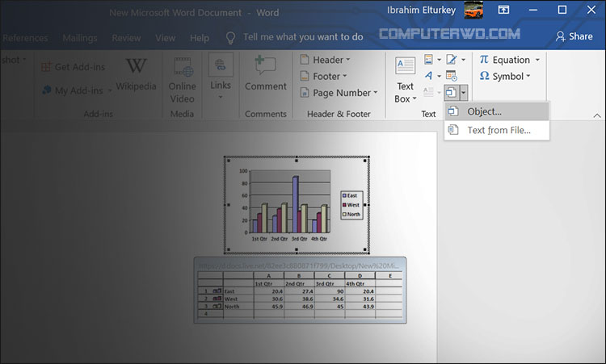Switch to the Review tab

pos(126,38)
